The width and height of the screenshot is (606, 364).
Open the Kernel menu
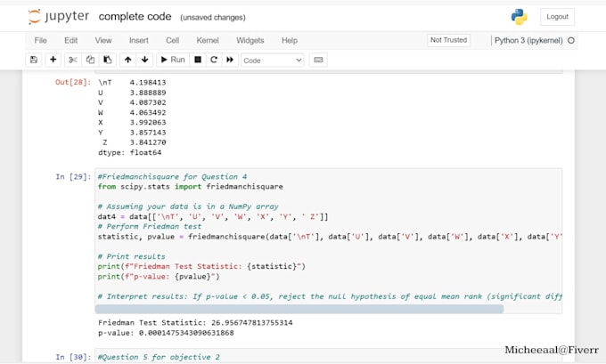pyautogui.click(x=208, y=41)
